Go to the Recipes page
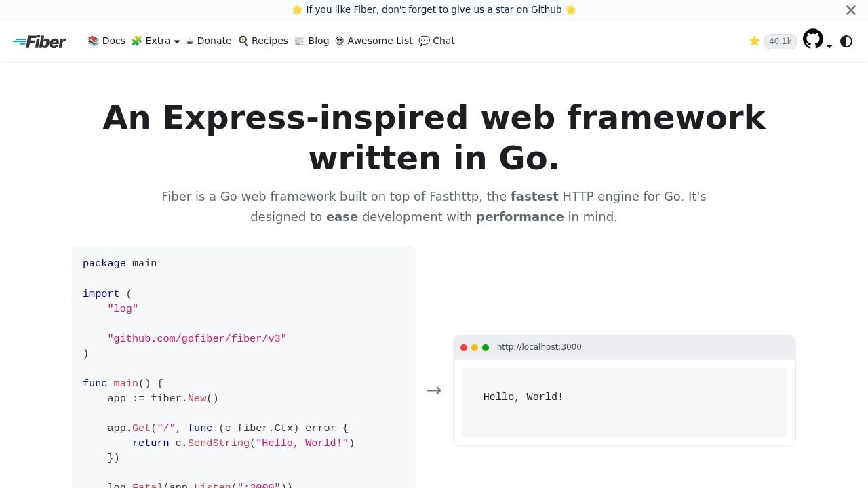 263,41
